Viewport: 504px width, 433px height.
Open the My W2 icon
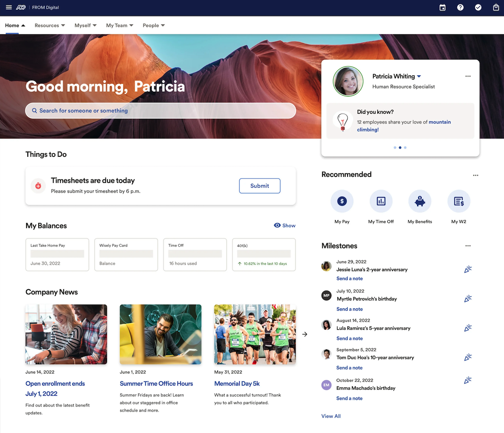[x=459, y=201]
